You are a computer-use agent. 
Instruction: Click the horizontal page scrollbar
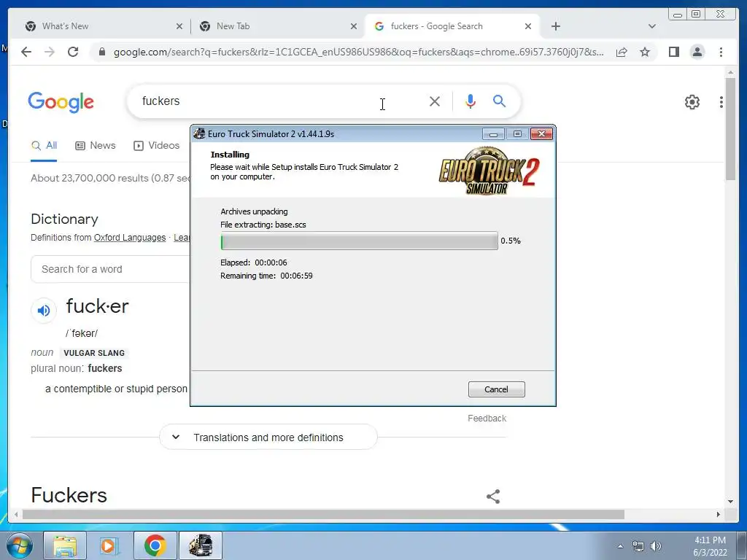click(x=323, y=514)
